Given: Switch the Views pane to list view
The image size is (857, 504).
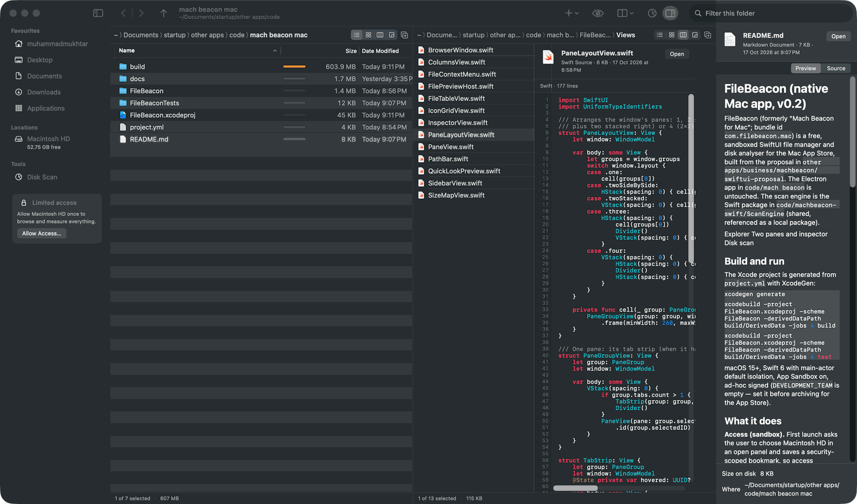Looking at the screenshot, I should pyautogui.click(x=660, y=35).
